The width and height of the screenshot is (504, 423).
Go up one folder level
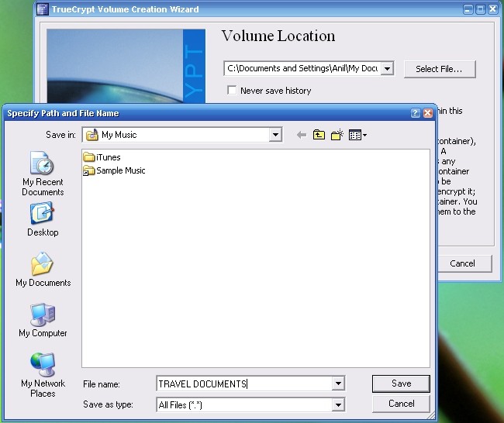pos(319,135)
